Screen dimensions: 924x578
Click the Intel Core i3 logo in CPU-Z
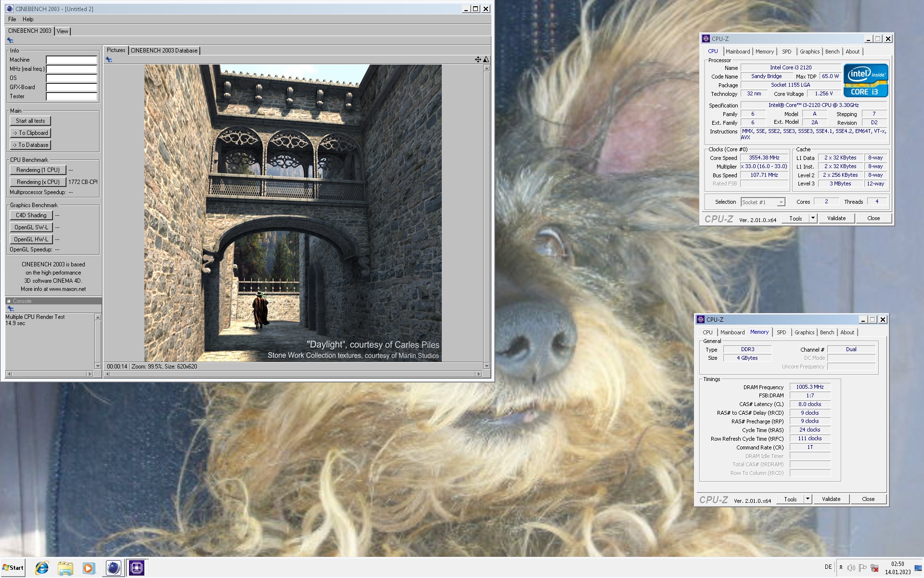pyautogui.click(x=865, y=80)
